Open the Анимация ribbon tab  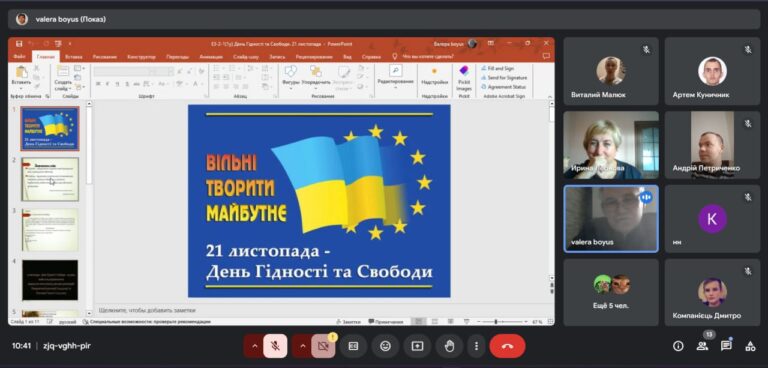211,57
